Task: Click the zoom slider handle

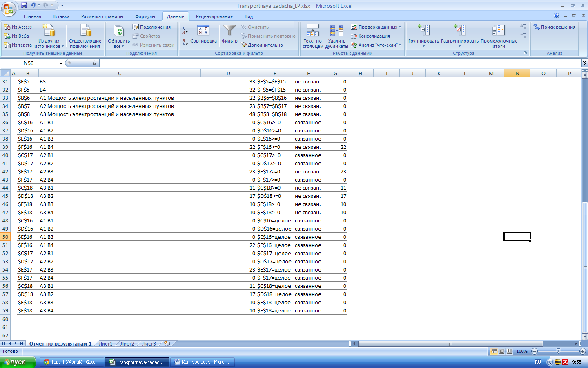Action: 558,351
